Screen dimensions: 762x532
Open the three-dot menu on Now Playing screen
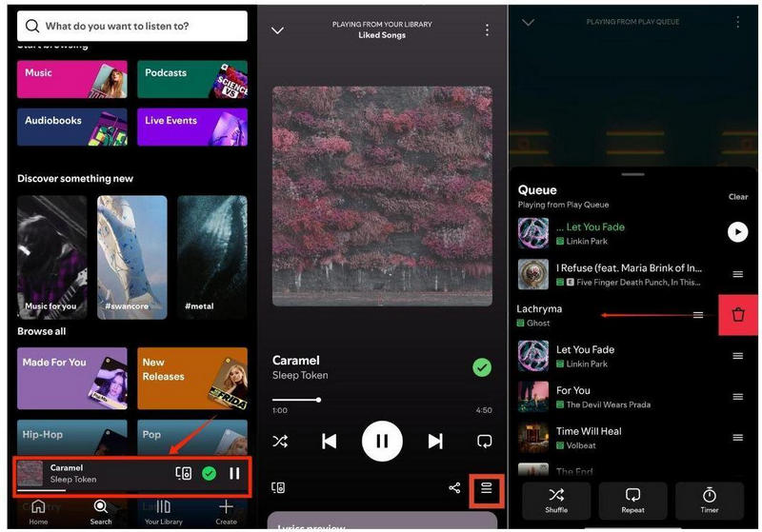(x=487, y=30)
